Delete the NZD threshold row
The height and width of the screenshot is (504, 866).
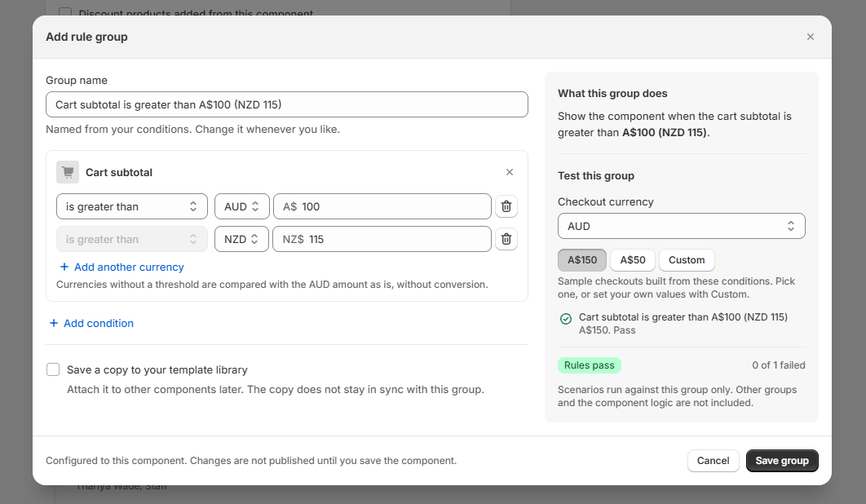506,239
